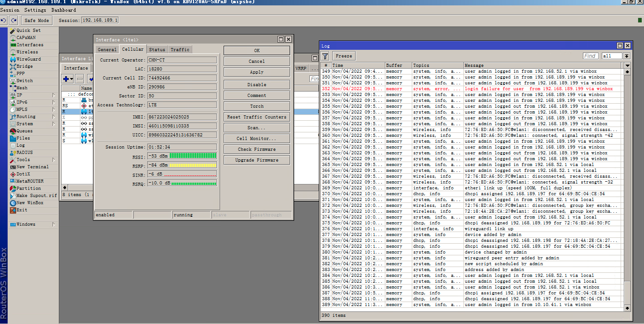Open MetaROUTER in the sidebar

click(30, 181)
